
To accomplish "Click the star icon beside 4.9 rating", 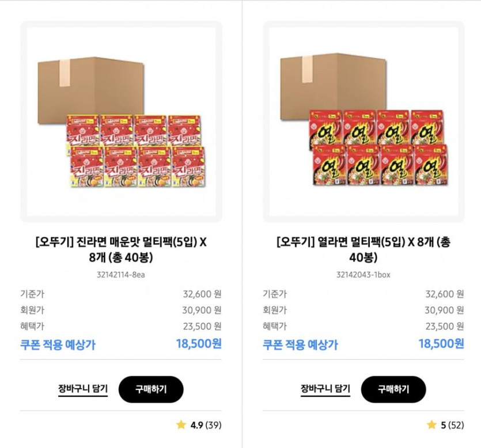I will click(x=181, y=425).
